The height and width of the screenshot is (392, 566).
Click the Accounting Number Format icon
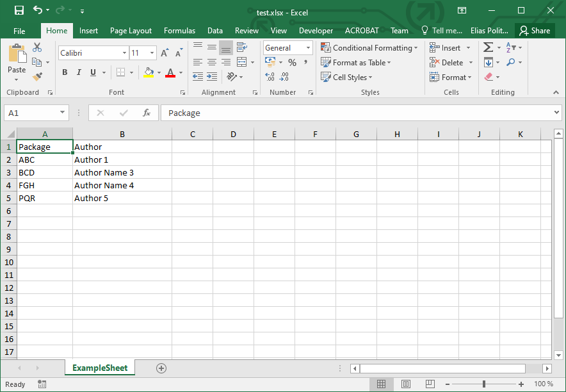click(x=270, y=62)
